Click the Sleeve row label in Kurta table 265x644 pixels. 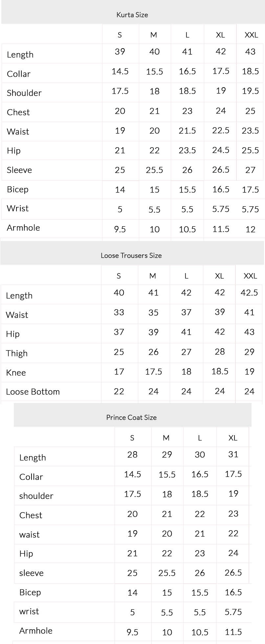pyautogui.click(x=19, y=170)
